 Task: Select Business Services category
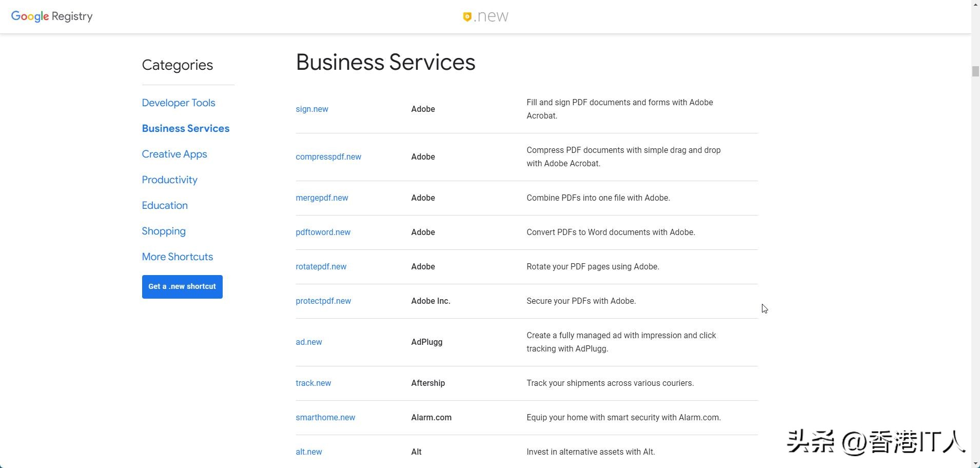coord(186,128)
